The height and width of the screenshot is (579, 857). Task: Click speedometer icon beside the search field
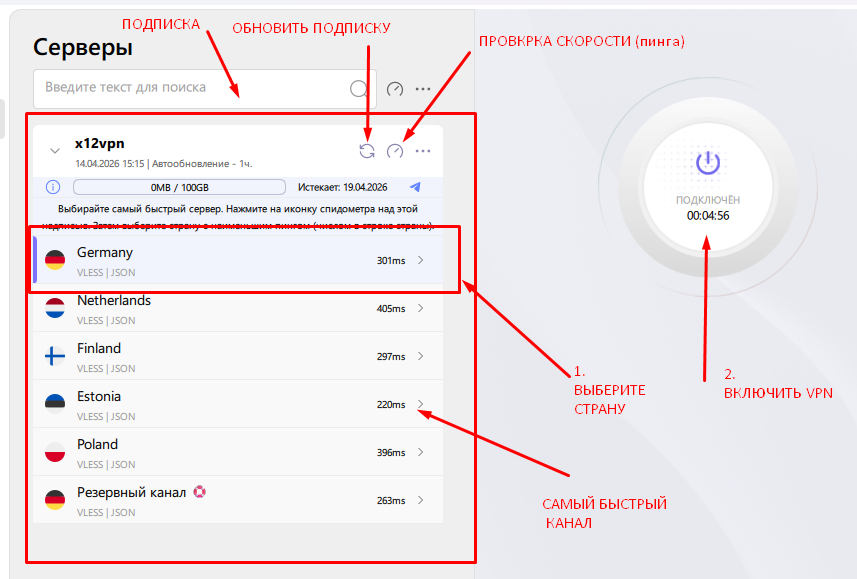[395, 89]
